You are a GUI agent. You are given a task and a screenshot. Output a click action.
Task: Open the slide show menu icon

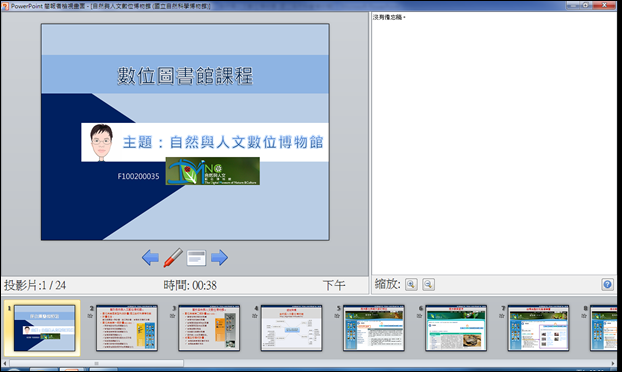[x=196, y=258]
